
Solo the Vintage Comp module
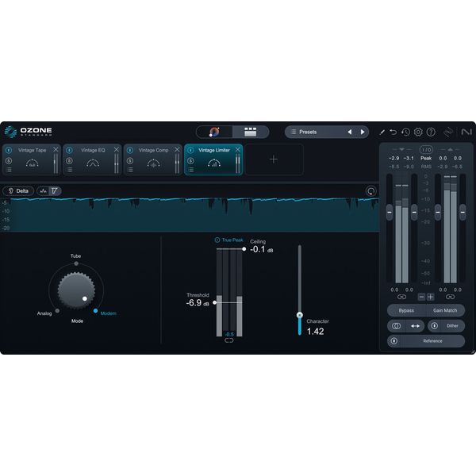coord(130,161)
